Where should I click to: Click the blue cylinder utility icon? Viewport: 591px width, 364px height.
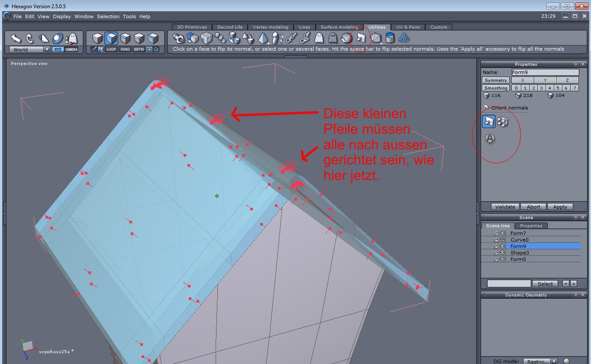pos(390,38)
